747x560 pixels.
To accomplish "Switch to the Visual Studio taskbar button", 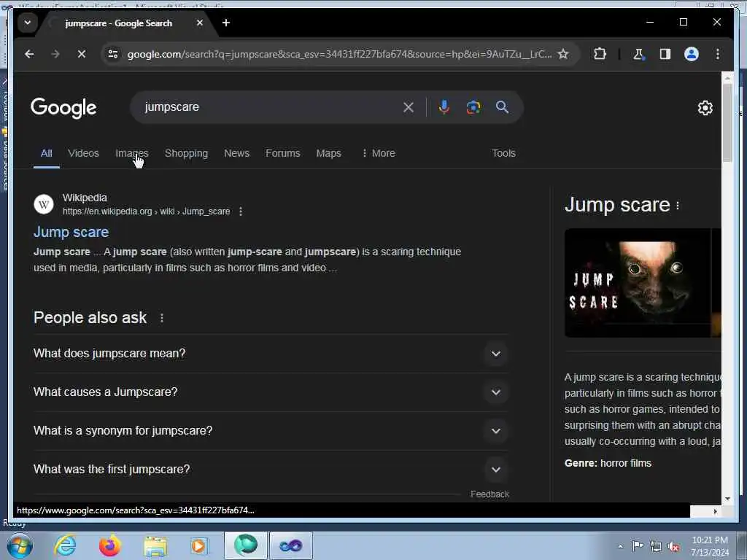I will click(x=291, y=545).
